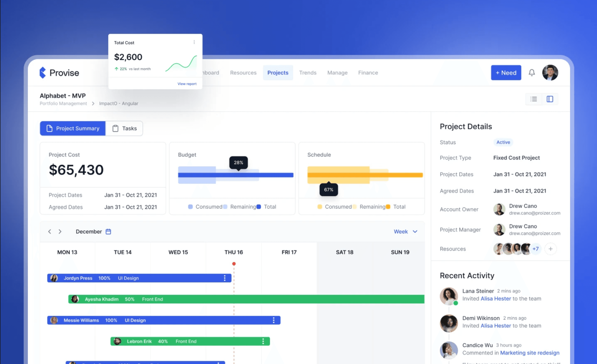Screen dimensions: 597x364
Task: Open Lebron Erik task options menu
Action: pyautogui.click(x=263, y=341)
